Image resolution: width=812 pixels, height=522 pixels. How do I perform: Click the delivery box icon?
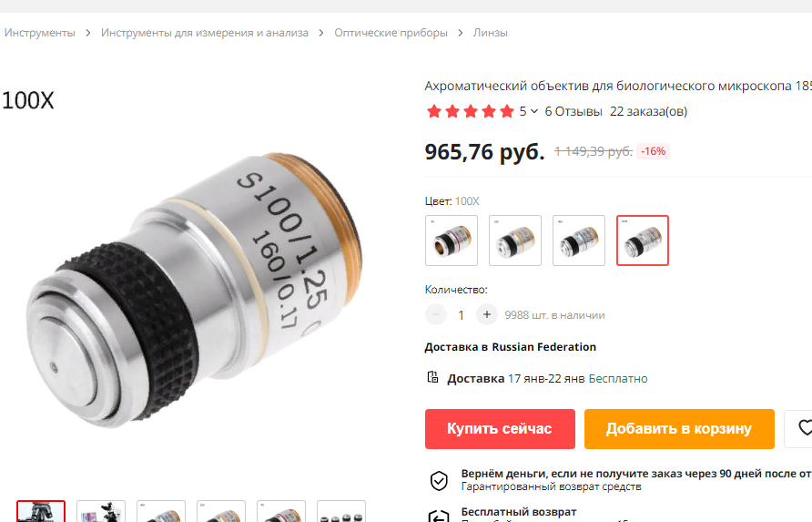pos(432,377)
